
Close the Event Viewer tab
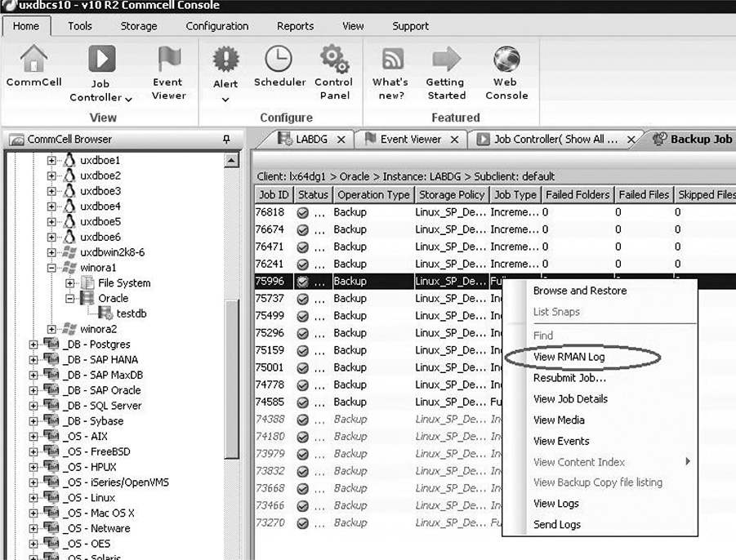(x=454, y=140)
